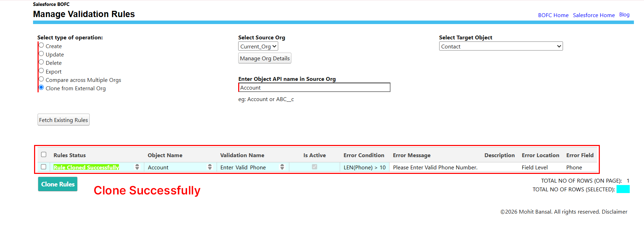Click the Error Location column header
The height and width of the screenshot is (238, 644).
pyautogui.click(x=540, y=155)
